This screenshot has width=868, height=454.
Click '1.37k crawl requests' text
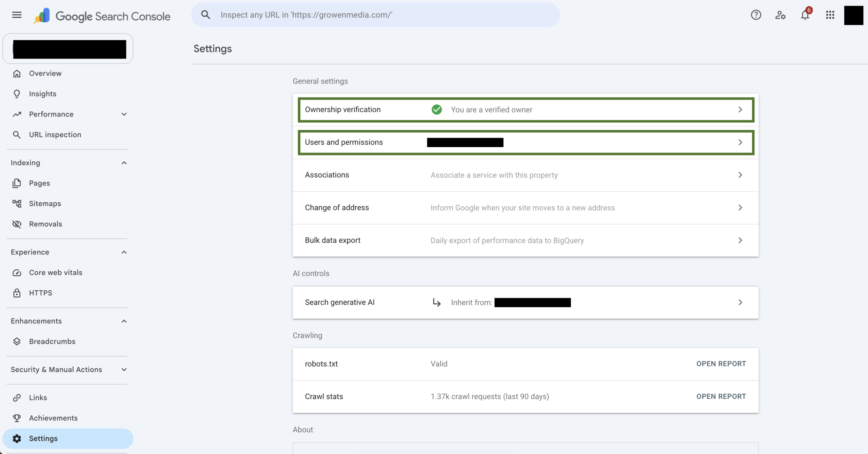coord(490,396)
